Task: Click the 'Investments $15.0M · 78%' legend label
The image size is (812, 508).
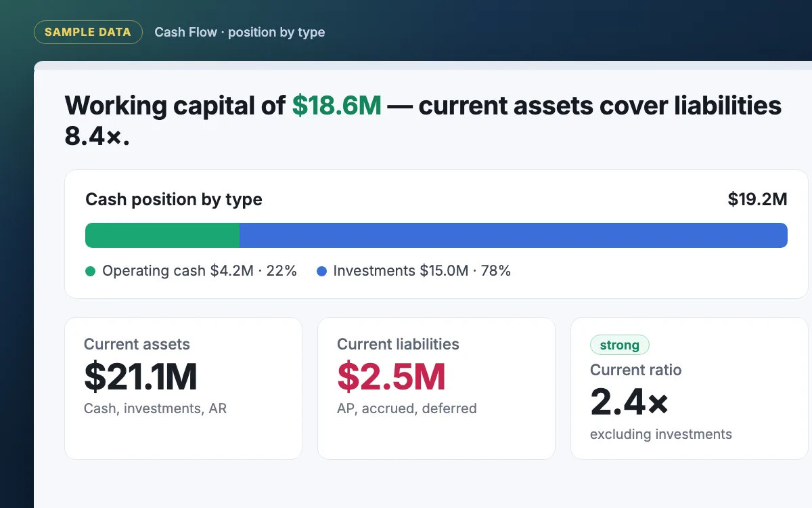Action: [x=422, y=271]
